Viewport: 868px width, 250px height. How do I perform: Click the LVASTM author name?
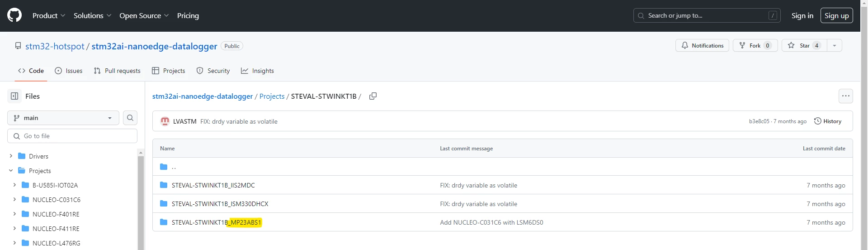pyautogui.click(x=185, y=121)
